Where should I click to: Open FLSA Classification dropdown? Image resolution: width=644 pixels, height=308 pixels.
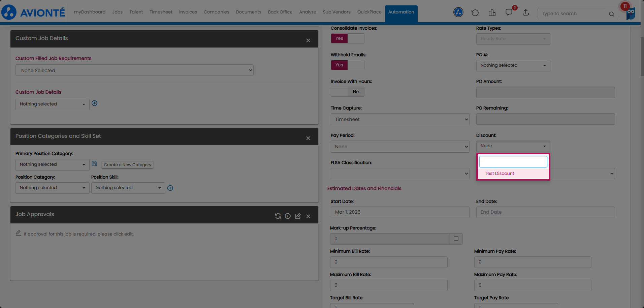400,174
